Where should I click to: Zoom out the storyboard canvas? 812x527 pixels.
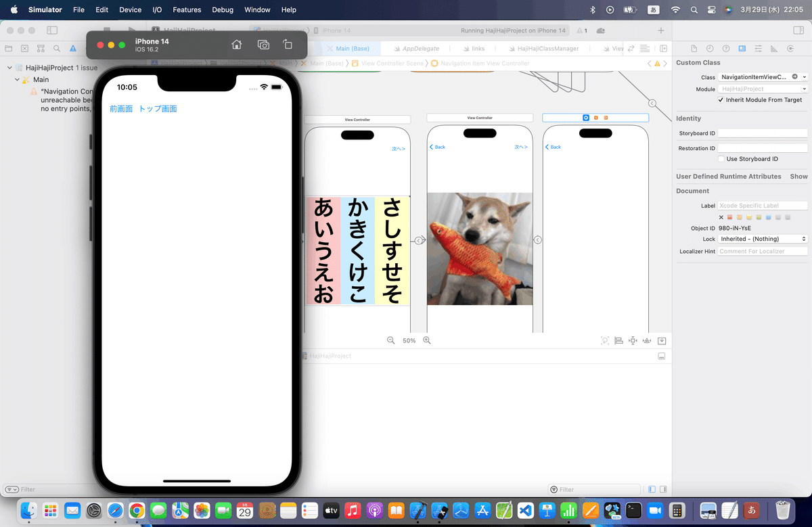(x=390, y=340)
